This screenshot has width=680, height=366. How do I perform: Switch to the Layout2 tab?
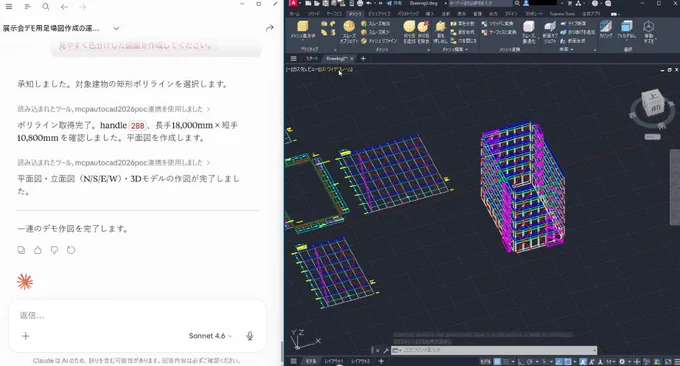point(360,361)
